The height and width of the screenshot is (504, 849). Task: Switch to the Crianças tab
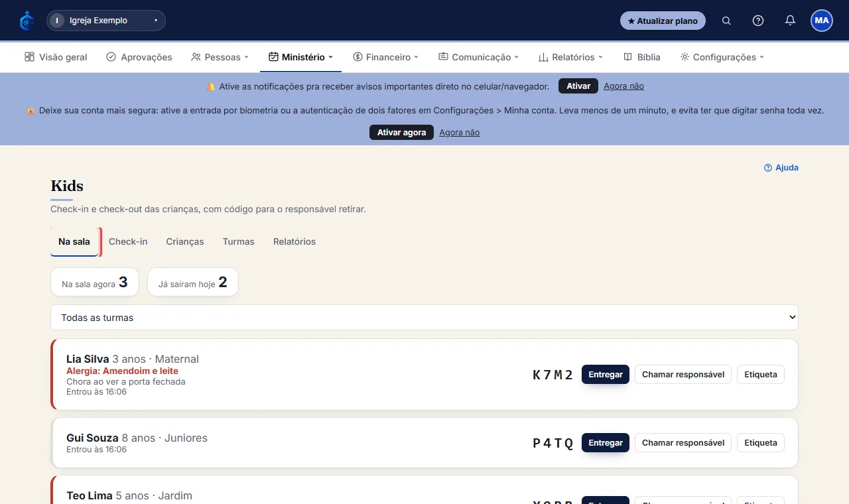click(185, 241)
